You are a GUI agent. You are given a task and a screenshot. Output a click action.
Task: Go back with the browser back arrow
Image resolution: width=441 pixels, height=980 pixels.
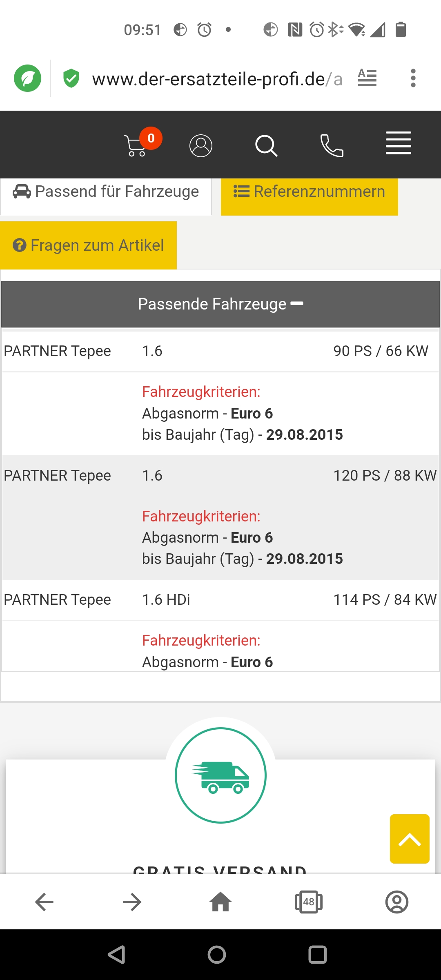[44, 902]
